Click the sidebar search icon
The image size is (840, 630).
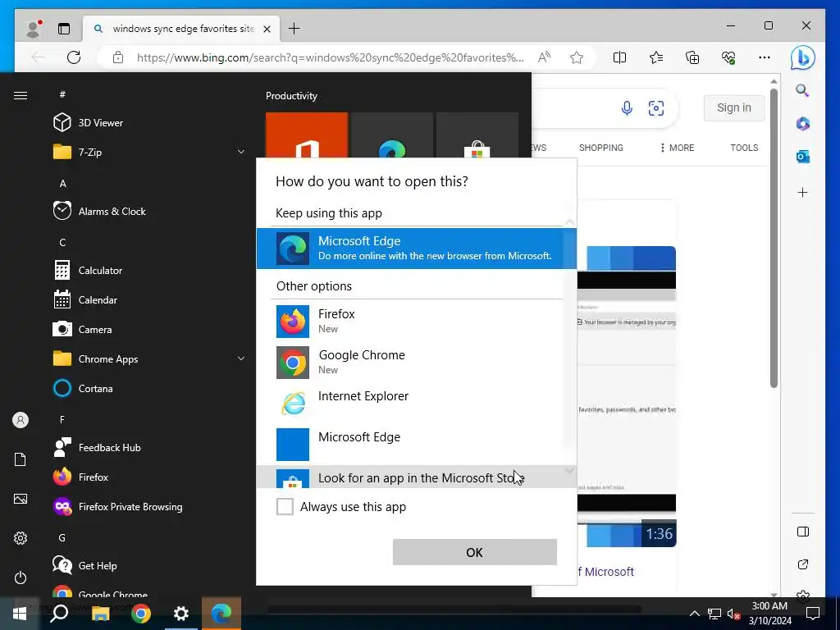[x=802, y=90]
